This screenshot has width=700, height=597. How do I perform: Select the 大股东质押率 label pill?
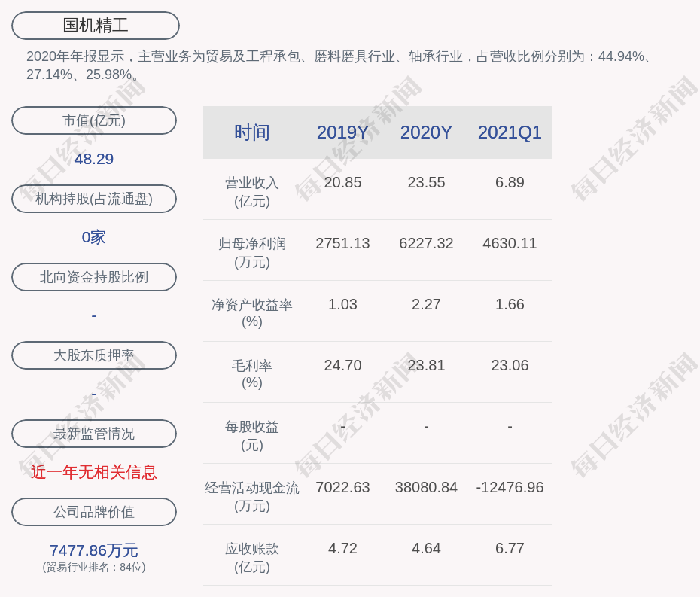click(x=94, y=355)
